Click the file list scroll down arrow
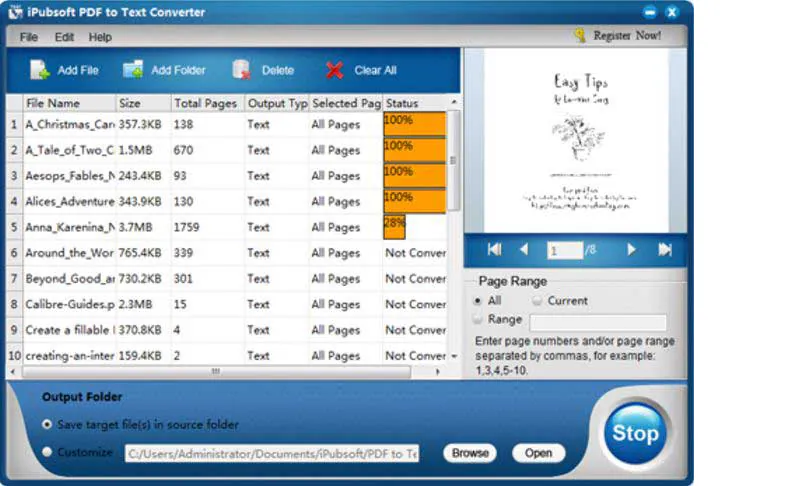800x486 pixels. [454, 356]
